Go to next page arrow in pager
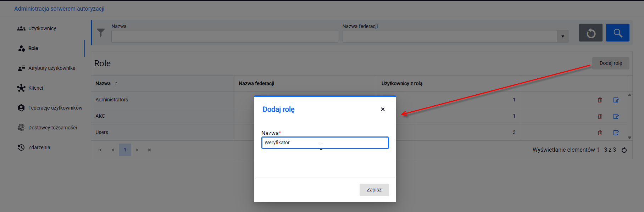Viewport: 644px width, 212px height. [x=137, y=150]
